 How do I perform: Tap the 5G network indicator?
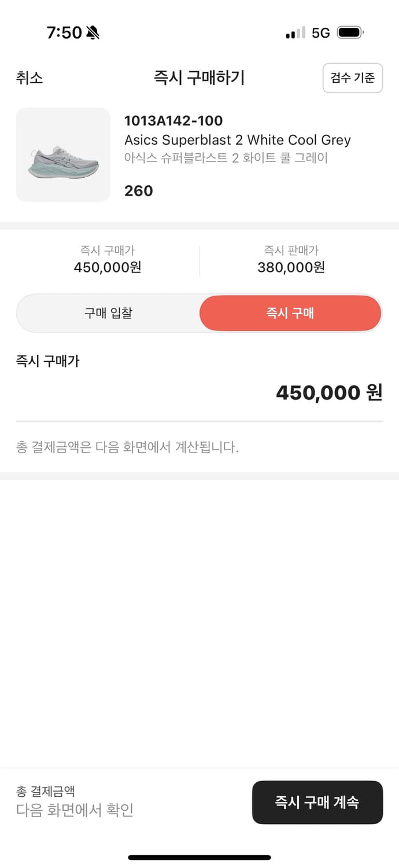(x=320, y=33)
